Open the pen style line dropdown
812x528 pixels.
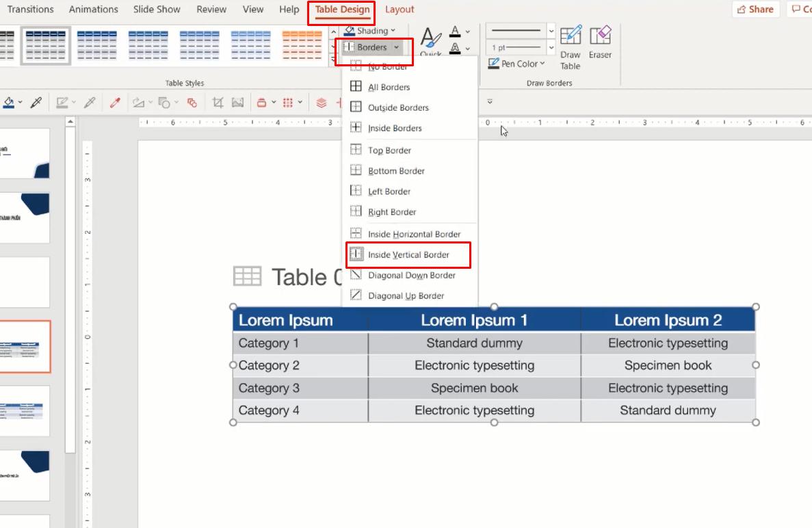pyautogui.click(x=551, y=31)
